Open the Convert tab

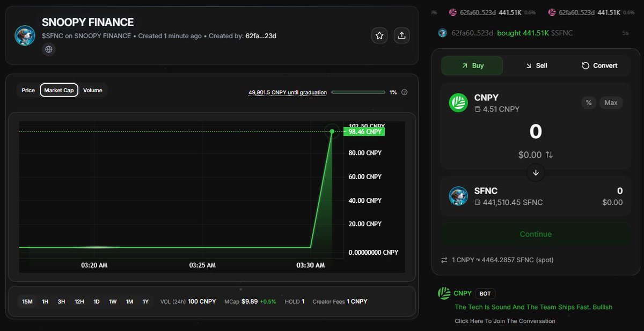[601, 65]
